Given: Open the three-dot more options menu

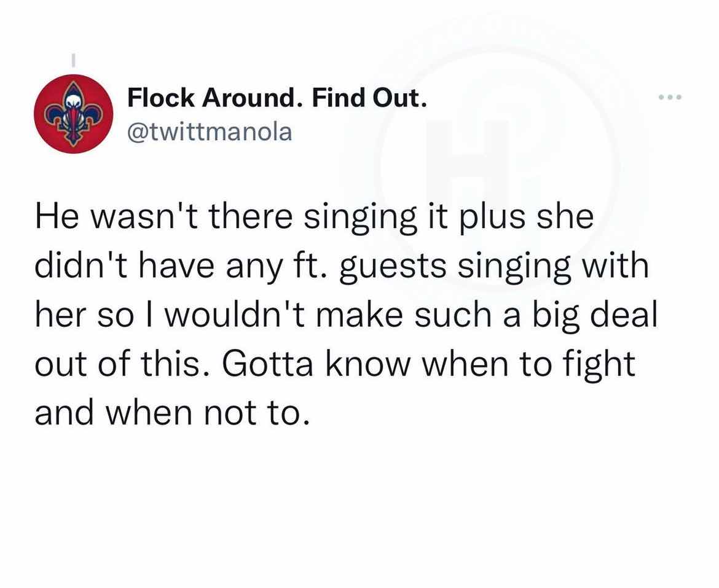Looking at the screenshot, I should [x=670, y=97].
